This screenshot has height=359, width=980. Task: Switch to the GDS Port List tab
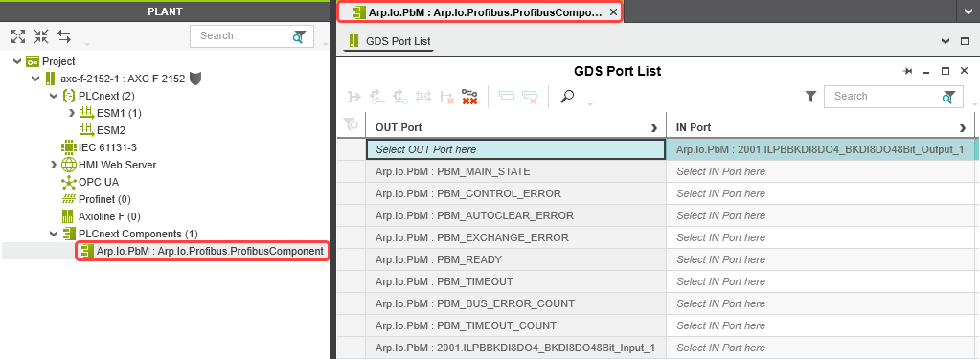click(390, 42)
